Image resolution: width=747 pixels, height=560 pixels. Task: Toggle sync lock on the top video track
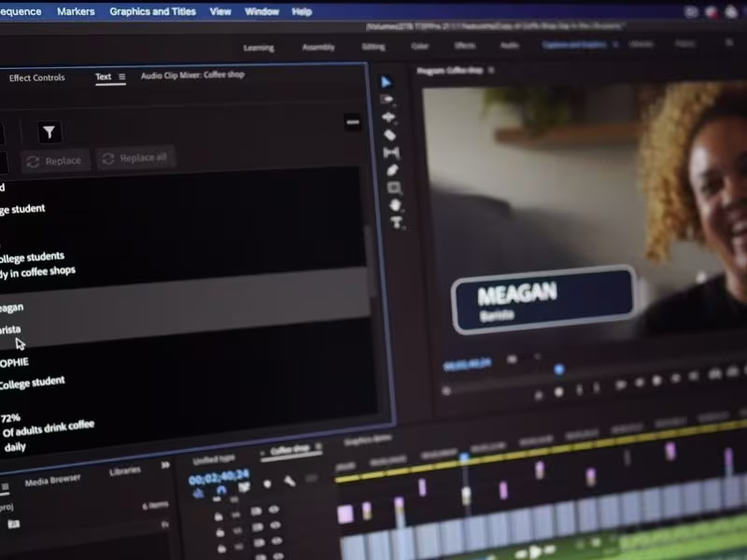point(256,511)
